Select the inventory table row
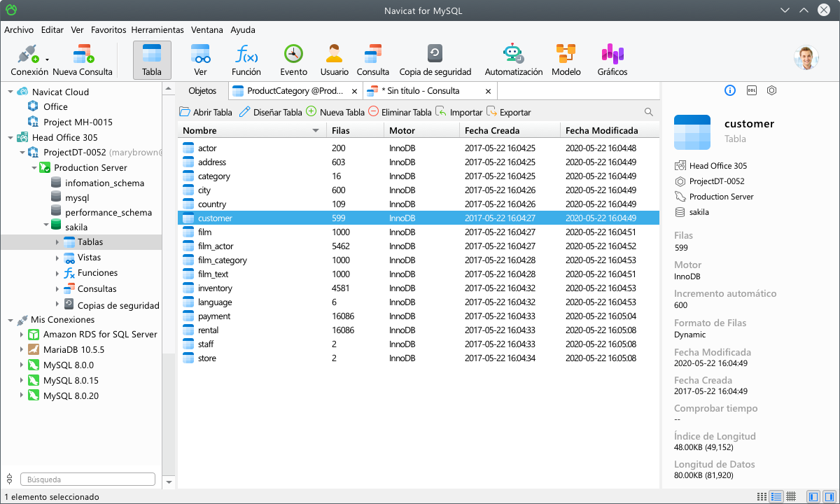This screenshot has height=504, width=840. (418, 288)
